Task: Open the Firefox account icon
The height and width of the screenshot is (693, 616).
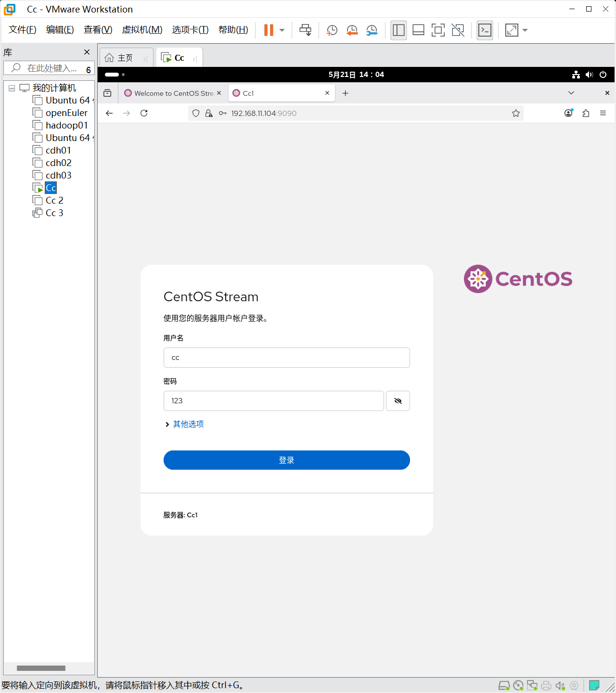Action: (x=569, y=113)
